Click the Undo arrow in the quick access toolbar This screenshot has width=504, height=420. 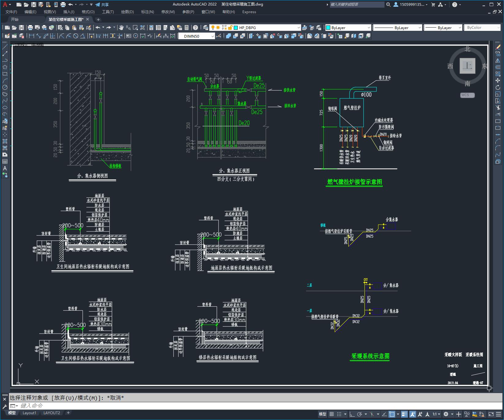pyautogui.click(x=71, y=4)
